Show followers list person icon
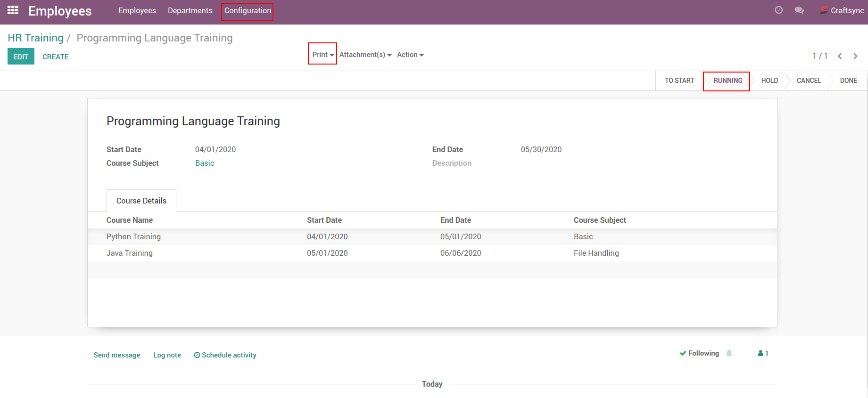 762,353
